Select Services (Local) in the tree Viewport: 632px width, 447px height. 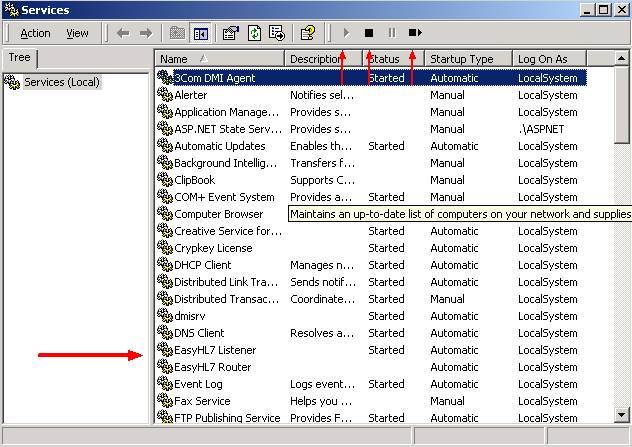pyautogui.click(x=61, y=82)
